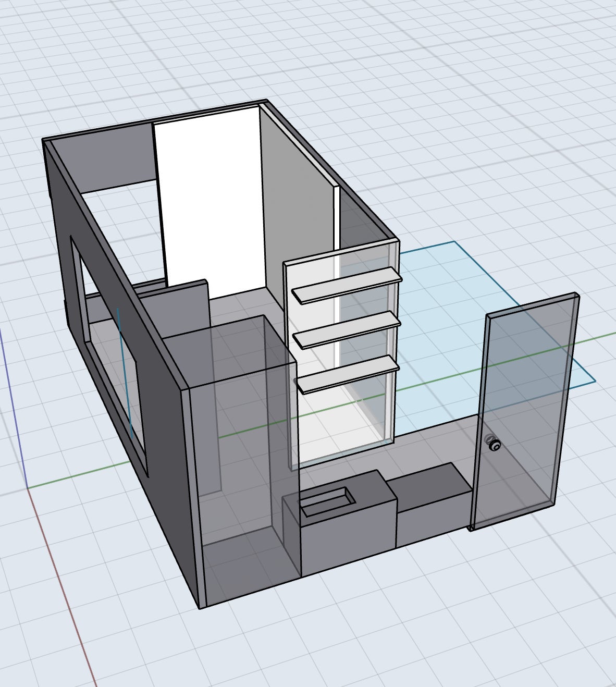616x687 pixels.
Task: Select the top floating shelf
Action: [x=347, y=285]
